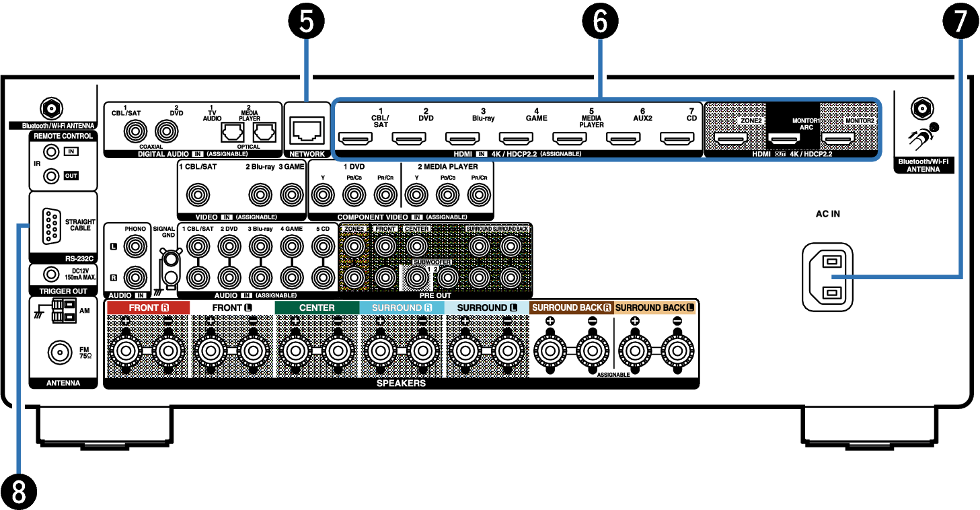
Task: Select the HDMI 1 CBL/SAT input port
Action: 354,140
